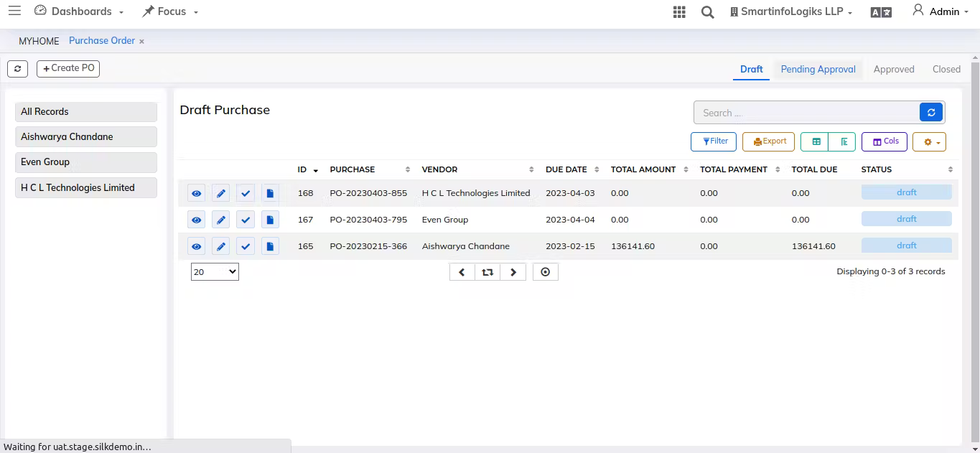Open the Focus dropdown menu
The image size is (980, 453).
170,11
